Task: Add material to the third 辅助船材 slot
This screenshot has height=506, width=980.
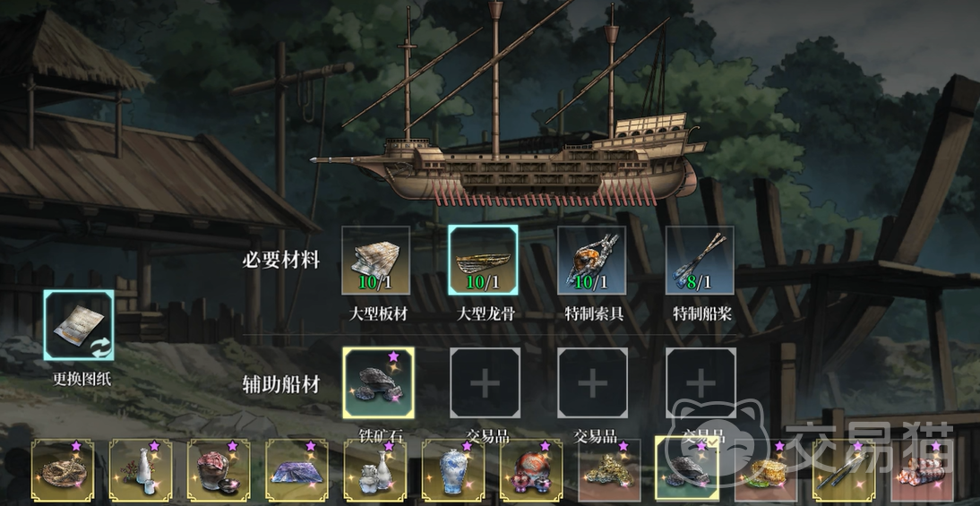Action: [592, 383]
